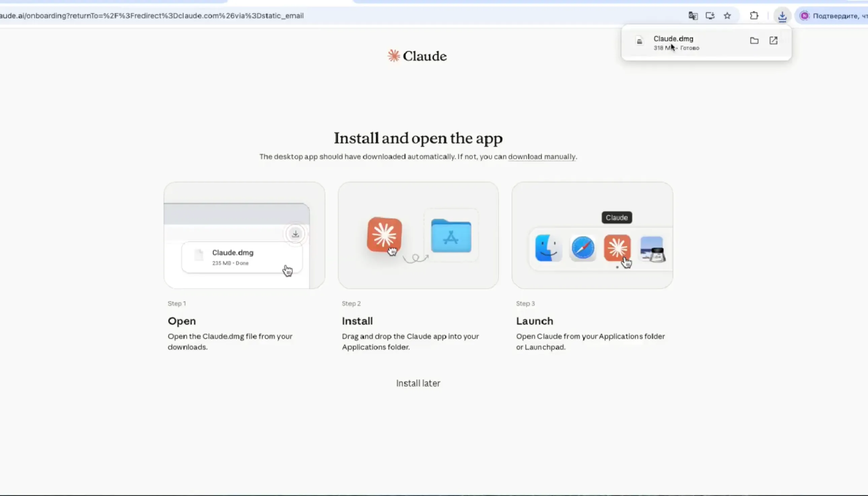
Task: Click the Install heading under Step 2
Action: pos(357,321)
